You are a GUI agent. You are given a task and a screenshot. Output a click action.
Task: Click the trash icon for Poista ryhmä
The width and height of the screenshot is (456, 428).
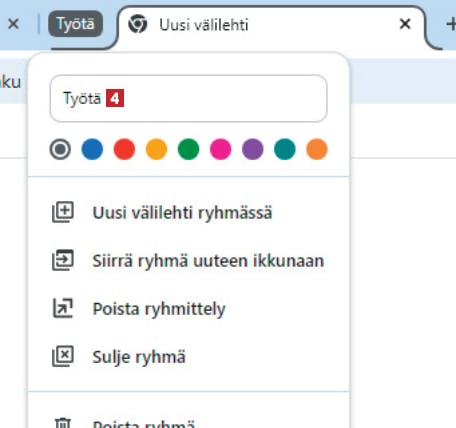click(x=63, y=423)
